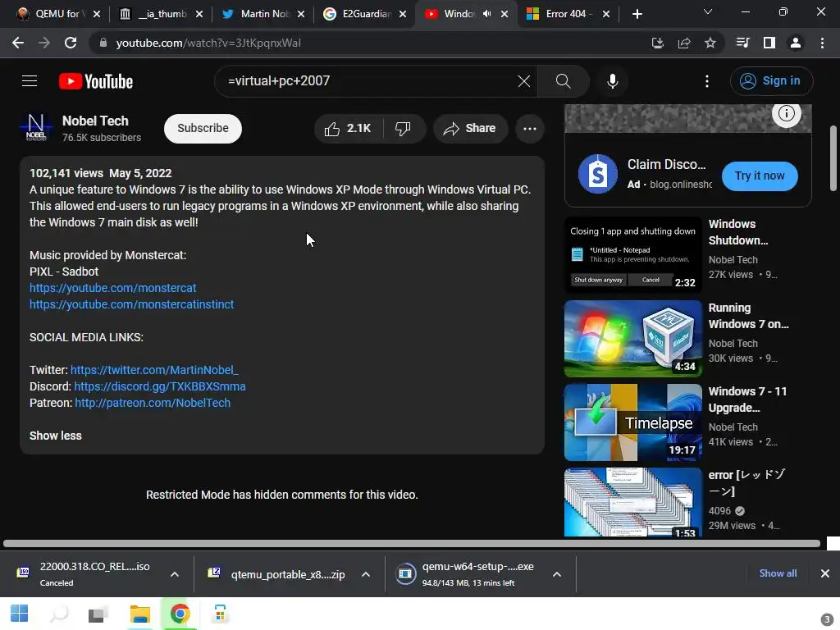Expand options for canceled iso download
840x630 pixels.
[175, 574]
